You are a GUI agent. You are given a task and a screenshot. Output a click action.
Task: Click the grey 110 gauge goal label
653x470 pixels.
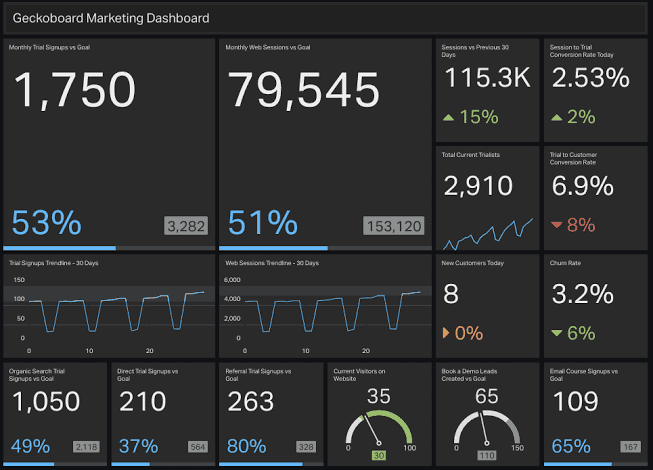[x=487, y=455]
